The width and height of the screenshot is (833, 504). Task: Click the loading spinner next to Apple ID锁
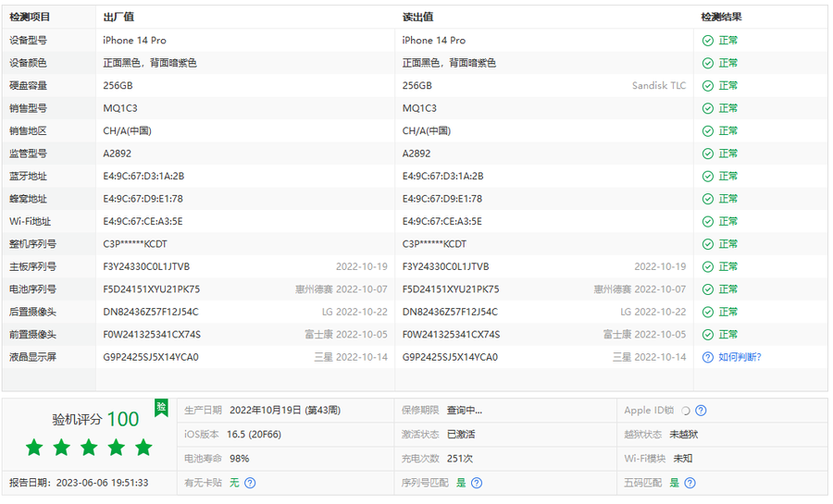click(x=685, y=411)
